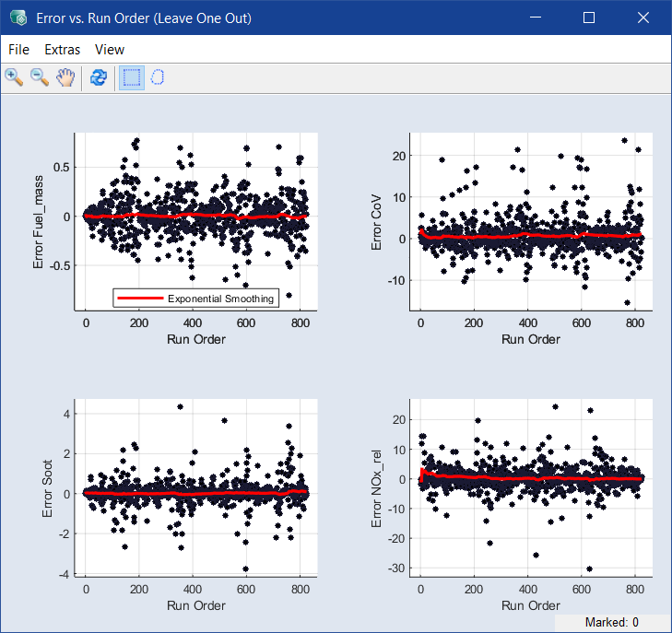Click the application icon in title bar
The width and height of the screenshot is (672, 633).
click(x=17, y=18)
